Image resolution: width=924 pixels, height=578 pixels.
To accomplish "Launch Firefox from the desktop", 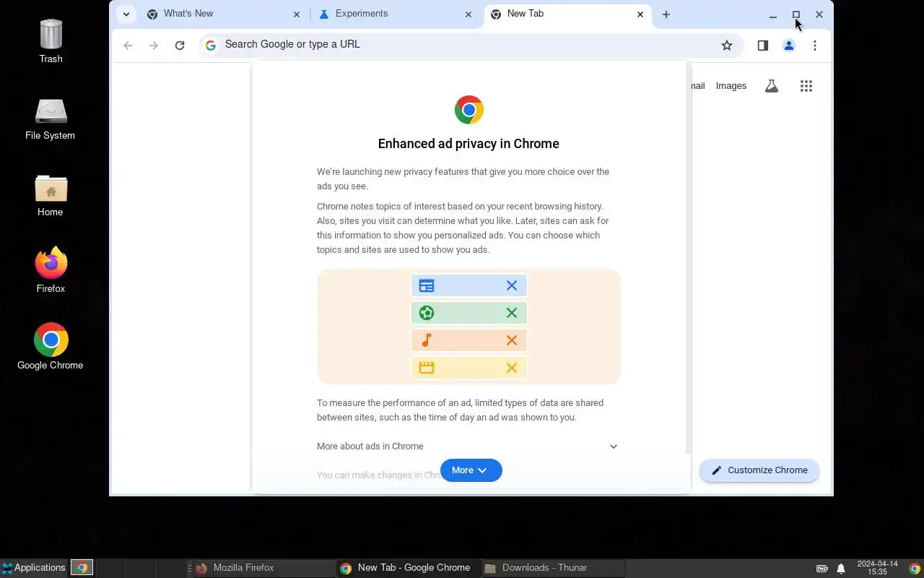I will [x=51, y=271].
